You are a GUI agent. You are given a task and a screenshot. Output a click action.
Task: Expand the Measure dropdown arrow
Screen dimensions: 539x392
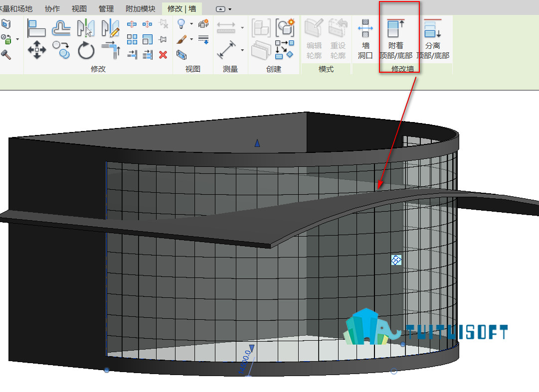[242, 27]
